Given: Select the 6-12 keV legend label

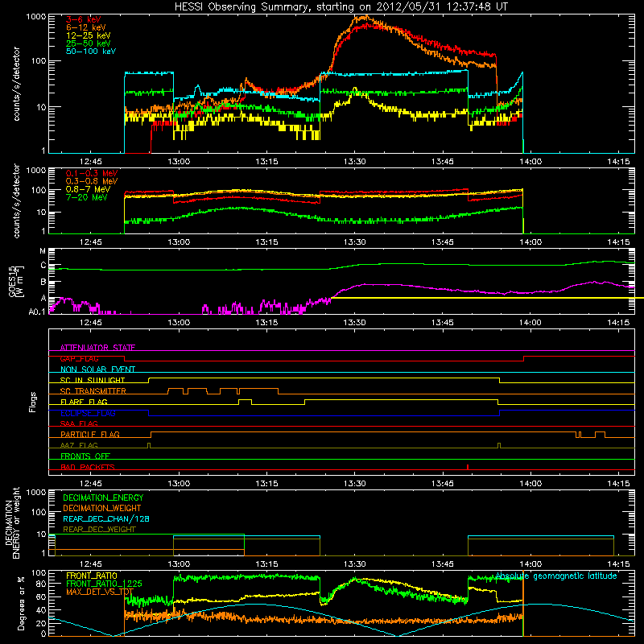Looking at the screenshot, I should tap(86, 27).
